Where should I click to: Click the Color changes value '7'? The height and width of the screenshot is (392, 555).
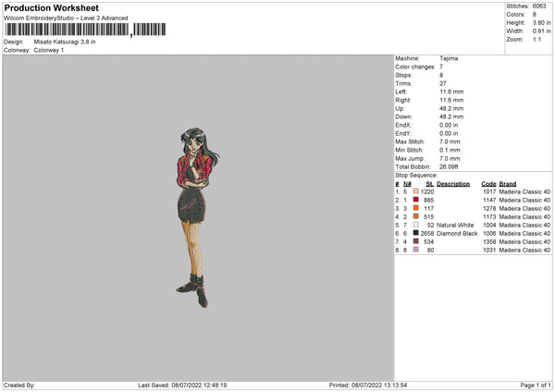point(441,67)
